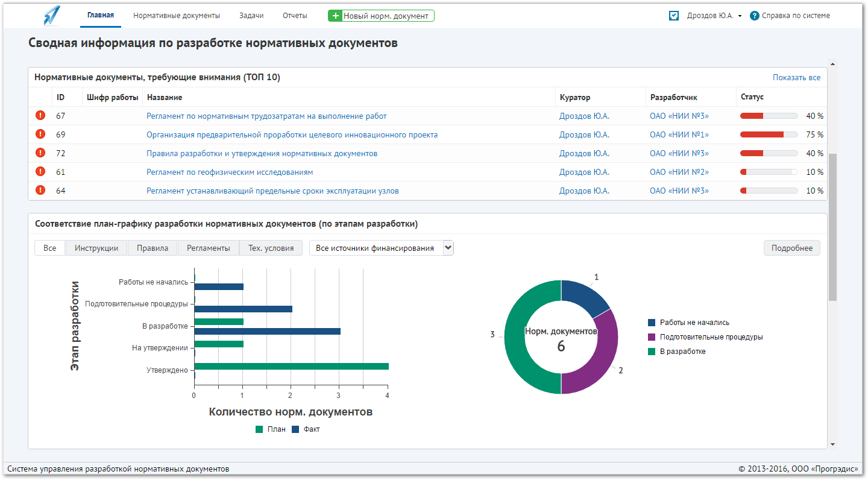Screen dimensions: 868x480
Task: Click the help question mark icon
Action: coord(754,16)
